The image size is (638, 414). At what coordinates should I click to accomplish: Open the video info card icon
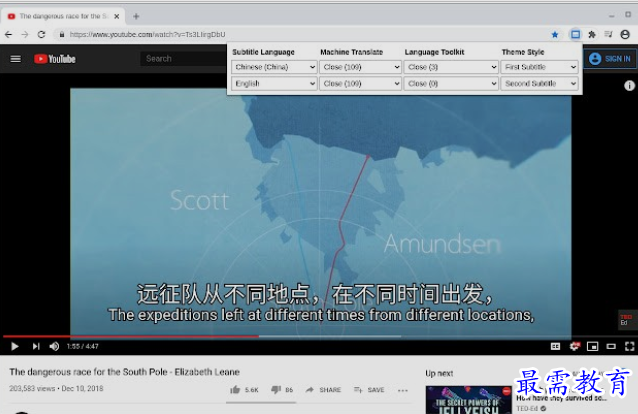[x=629, y=85]
